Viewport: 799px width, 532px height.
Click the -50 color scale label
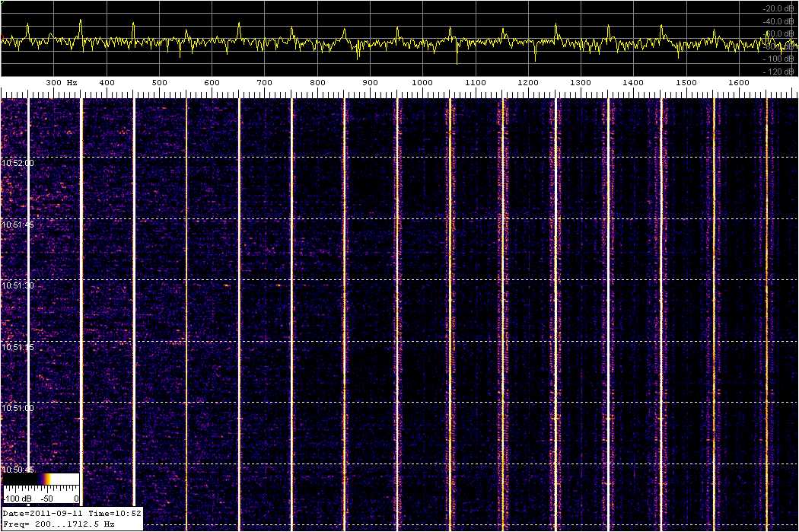pos(47,499)
